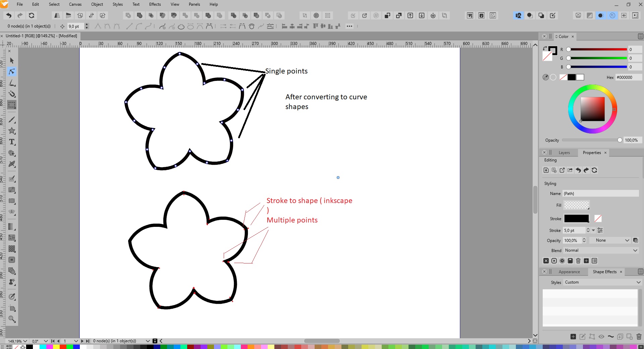Viewport: 644px width, 349px height.
Task: Click the more options ellipsis in the node toolbar
Action: coord(350,26)
